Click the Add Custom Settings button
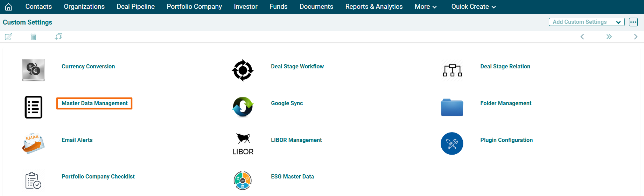The image size is (644, 196). click(x=580, y=22)
